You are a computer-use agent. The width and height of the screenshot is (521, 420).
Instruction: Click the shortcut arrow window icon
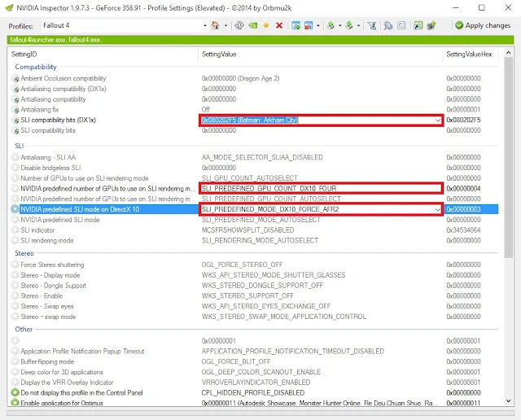[x=418, y=25]
